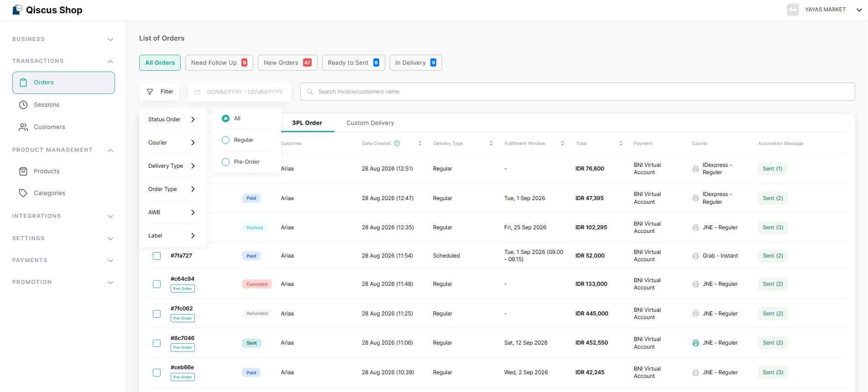Click the Customers people icon
Viewport: 868px width, 392px height.
pos(23,127)
